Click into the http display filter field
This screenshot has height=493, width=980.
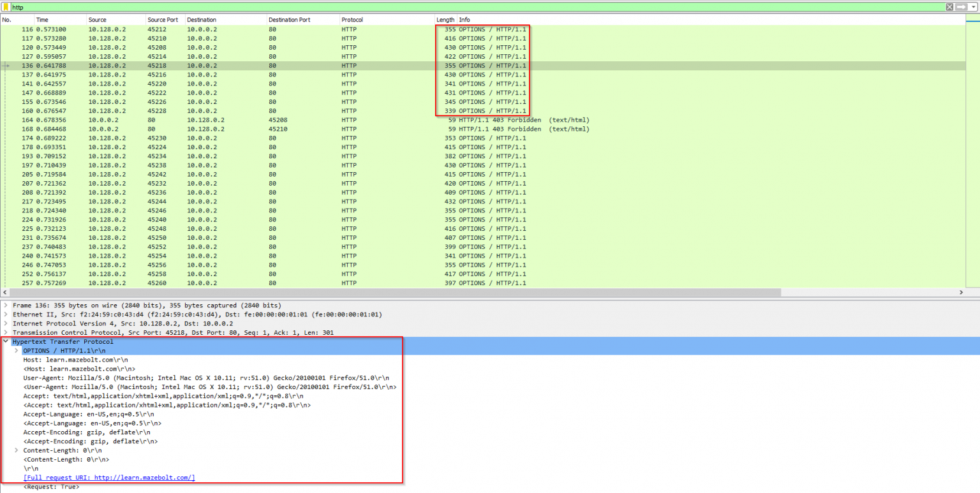447,7
